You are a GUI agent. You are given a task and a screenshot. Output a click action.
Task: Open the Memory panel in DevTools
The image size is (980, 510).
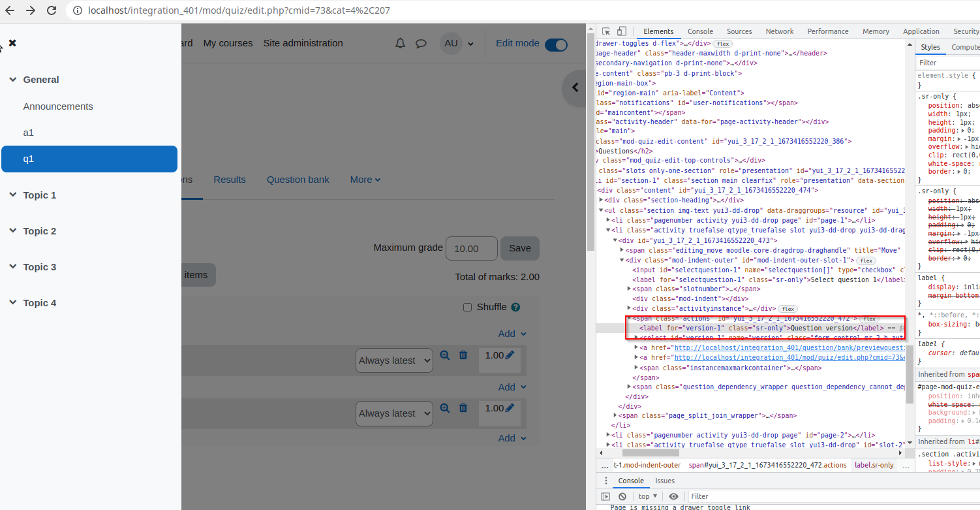(876, 31)
